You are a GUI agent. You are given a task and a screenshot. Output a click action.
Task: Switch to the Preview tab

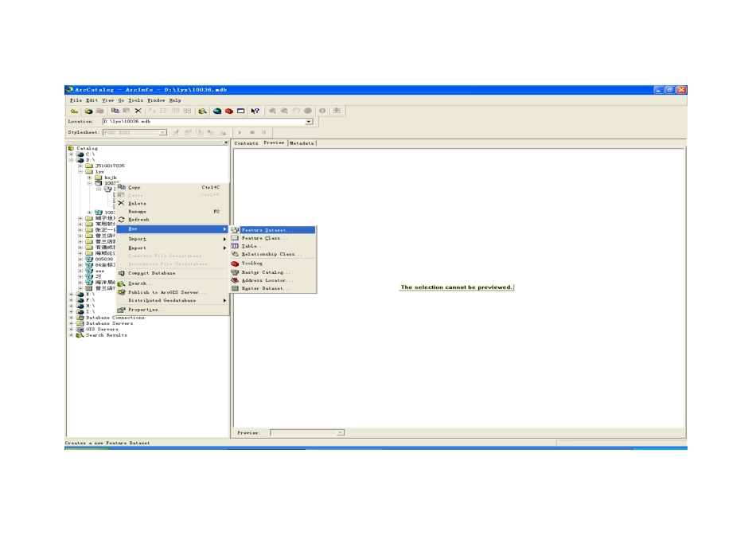(274, 143)
